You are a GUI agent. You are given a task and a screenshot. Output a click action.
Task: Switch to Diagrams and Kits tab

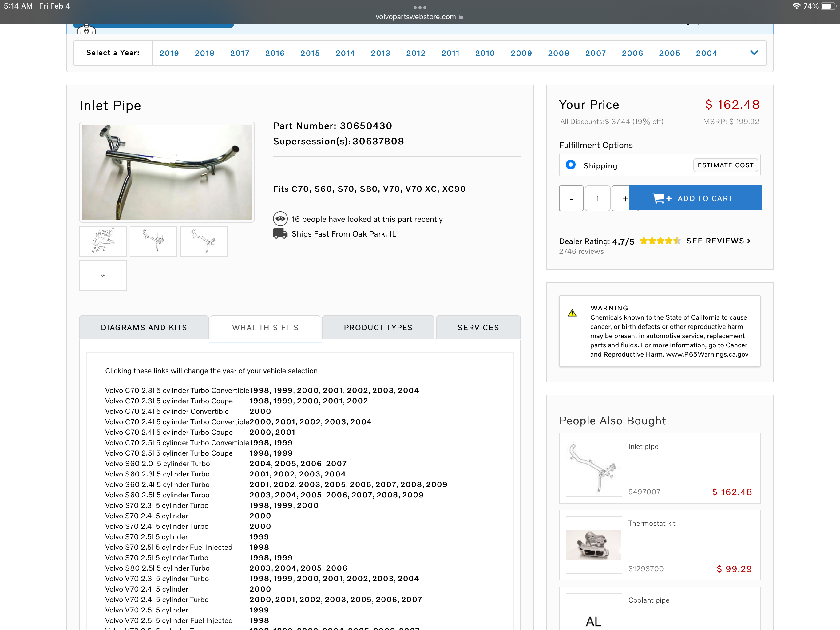point(144,328)
